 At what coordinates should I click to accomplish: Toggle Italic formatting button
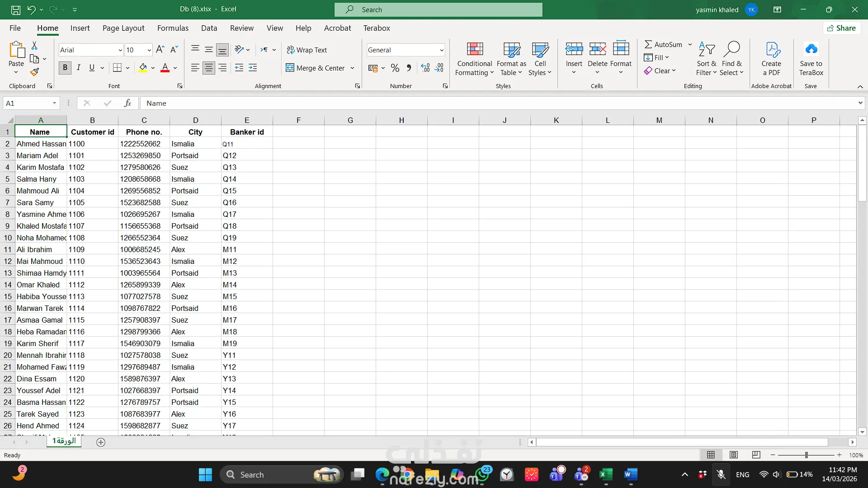(x=78, y=68)
